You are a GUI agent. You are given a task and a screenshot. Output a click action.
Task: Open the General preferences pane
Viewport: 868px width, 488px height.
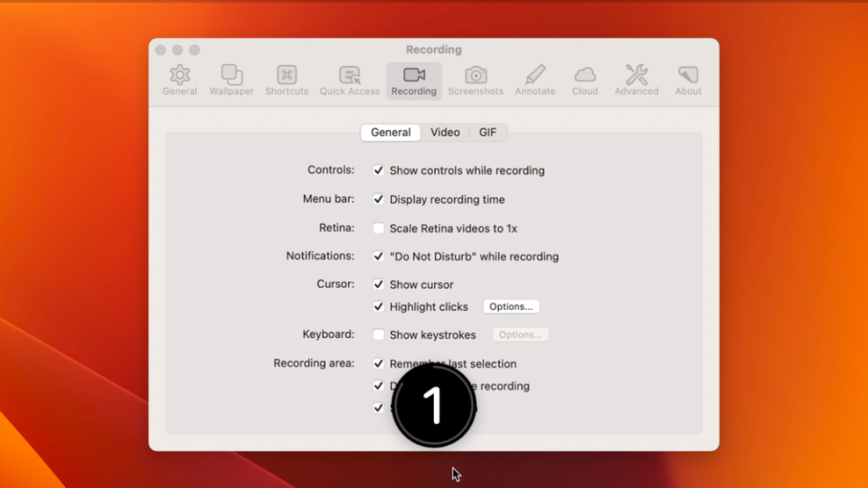pos(179,80)
